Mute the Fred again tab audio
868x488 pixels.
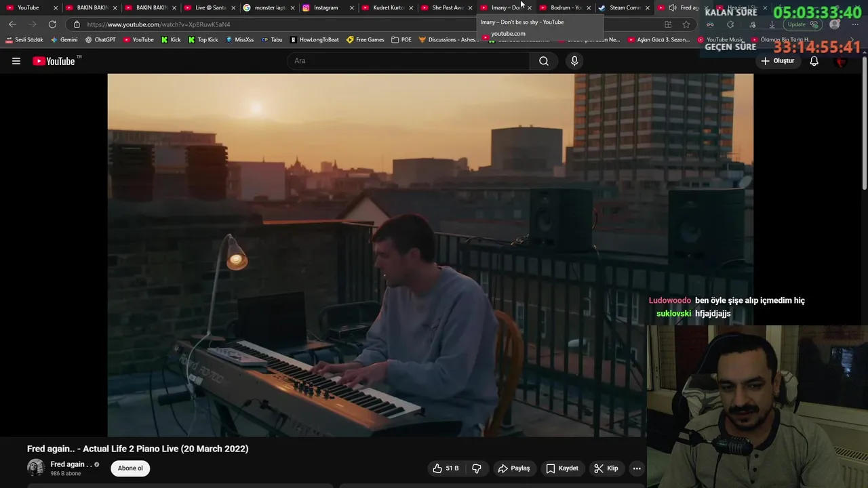[672, 7]
